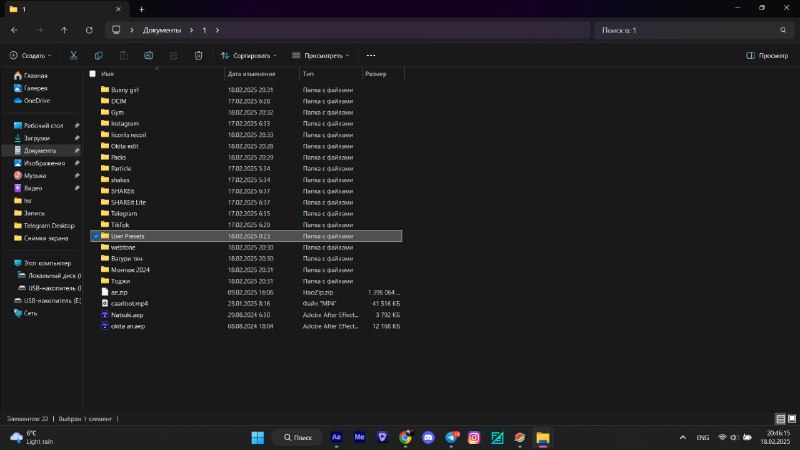Open the Просмотреть view dropdown
800x450 pixels.
[x=320, y=56]
